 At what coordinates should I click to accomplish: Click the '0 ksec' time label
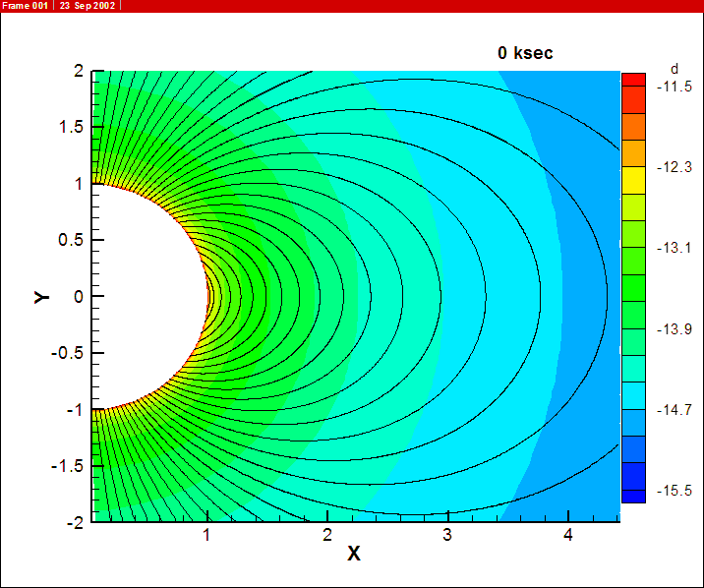point(525,53)
